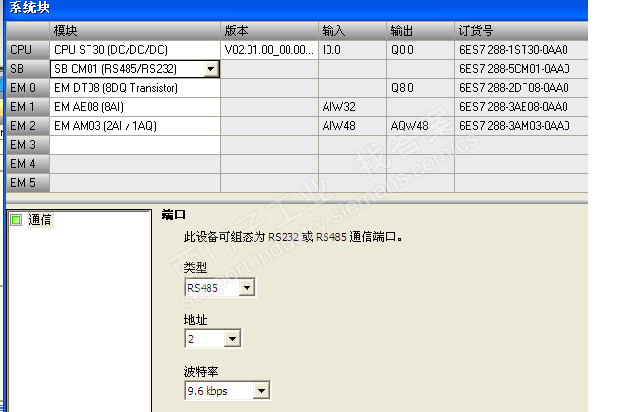
Task: Click the empty EM 3 module cell
Action: point(135,145)
